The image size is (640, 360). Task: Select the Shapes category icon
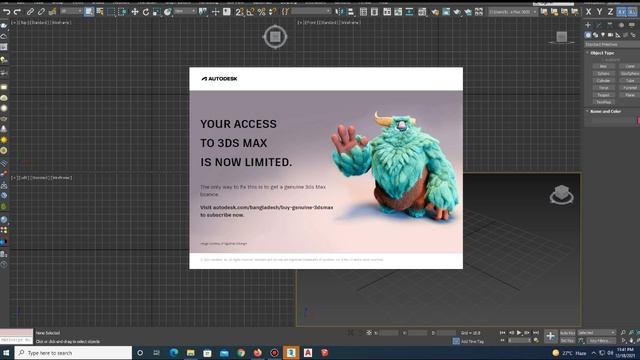[x=596, y=35]
